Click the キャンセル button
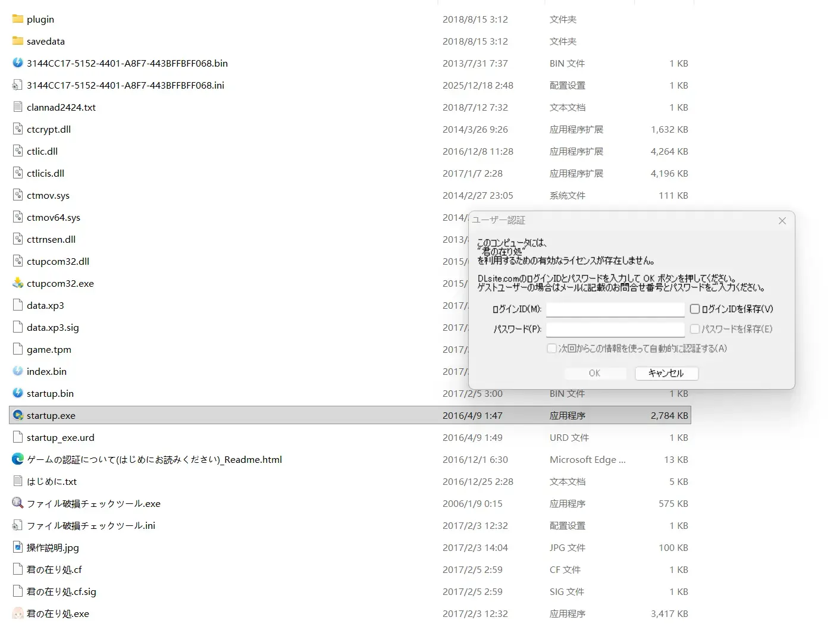Viewport: 840px width, 636px height. point(666,373)
